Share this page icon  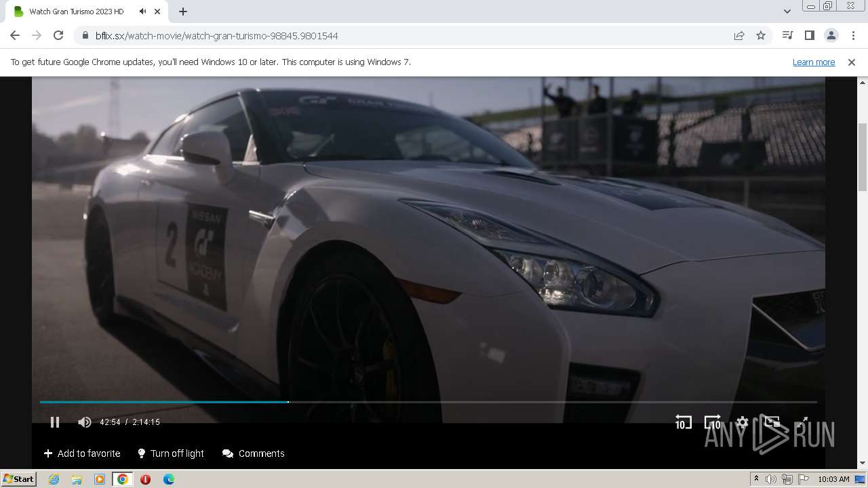pyautogui.click(x=739, y=35)
